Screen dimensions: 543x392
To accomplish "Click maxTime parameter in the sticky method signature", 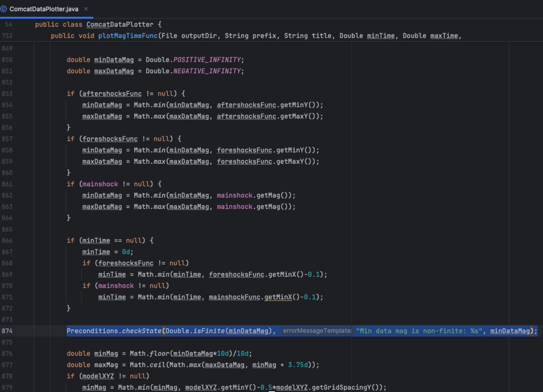I will 444,36.
